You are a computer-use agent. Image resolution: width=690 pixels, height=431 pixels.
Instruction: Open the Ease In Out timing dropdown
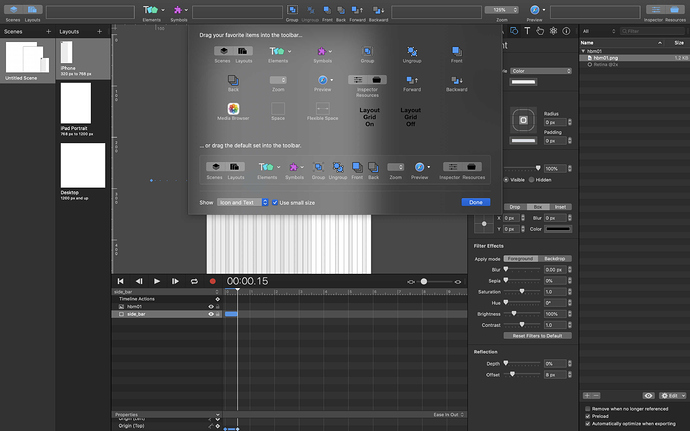448,415
